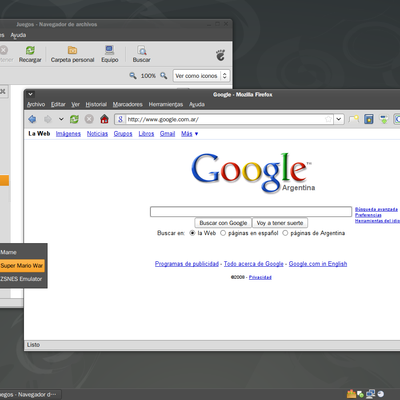This screenshot has height=400, width=400.
Task: Bookmark this page with the star icon
Action: coord(328,119)
